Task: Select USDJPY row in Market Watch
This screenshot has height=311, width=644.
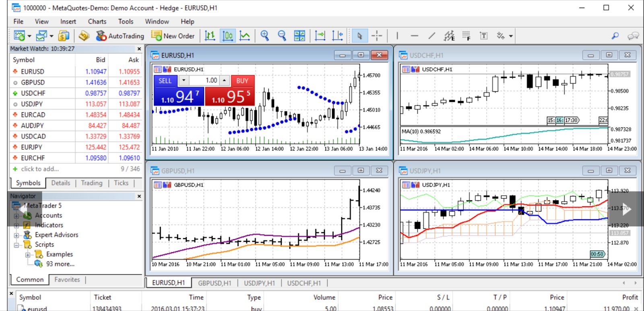Action: [x=76, y=104]
